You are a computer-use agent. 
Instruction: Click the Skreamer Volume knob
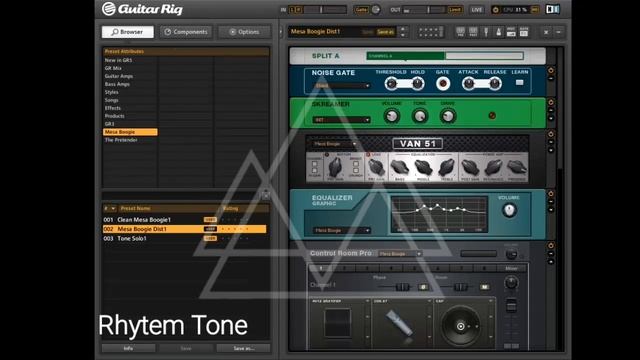pos(391,116)
